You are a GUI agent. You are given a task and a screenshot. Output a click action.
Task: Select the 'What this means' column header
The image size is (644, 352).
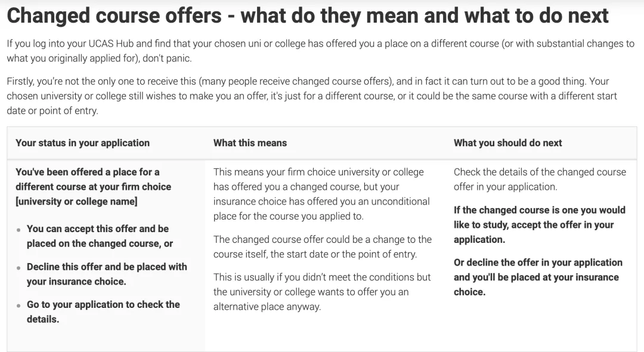250,143
